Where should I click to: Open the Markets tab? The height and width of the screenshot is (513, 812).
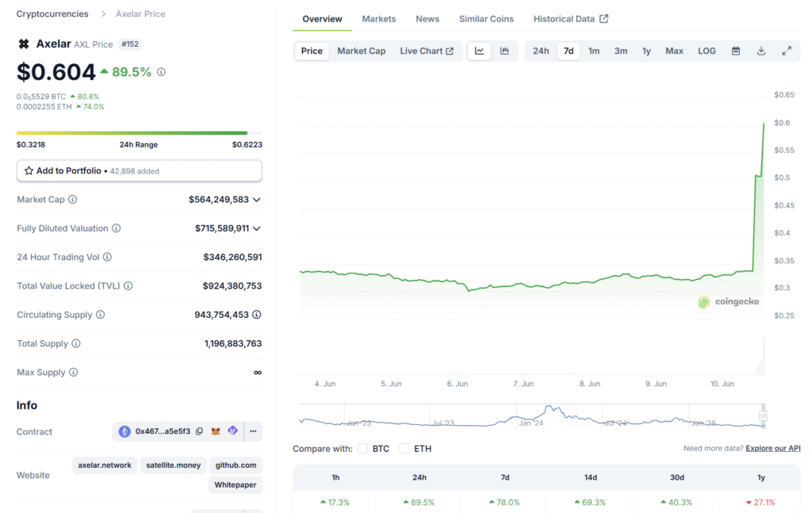[378, 19]
